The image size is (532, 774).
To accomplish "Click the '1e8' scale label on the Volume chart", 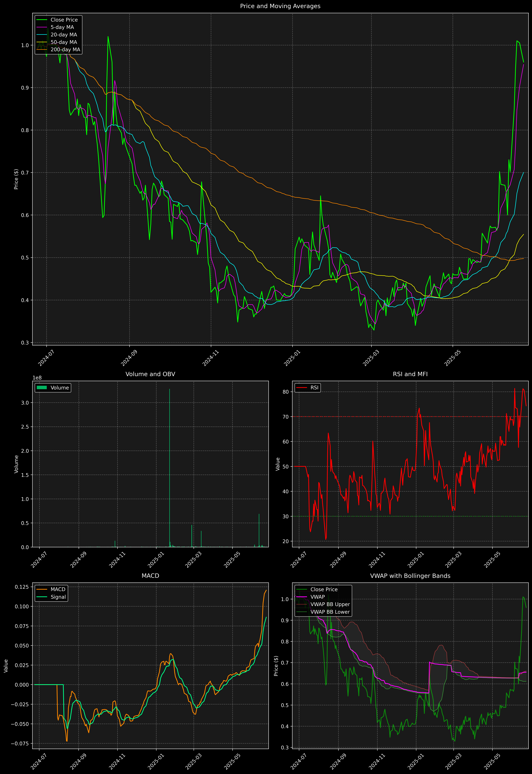I will (37, 378).
